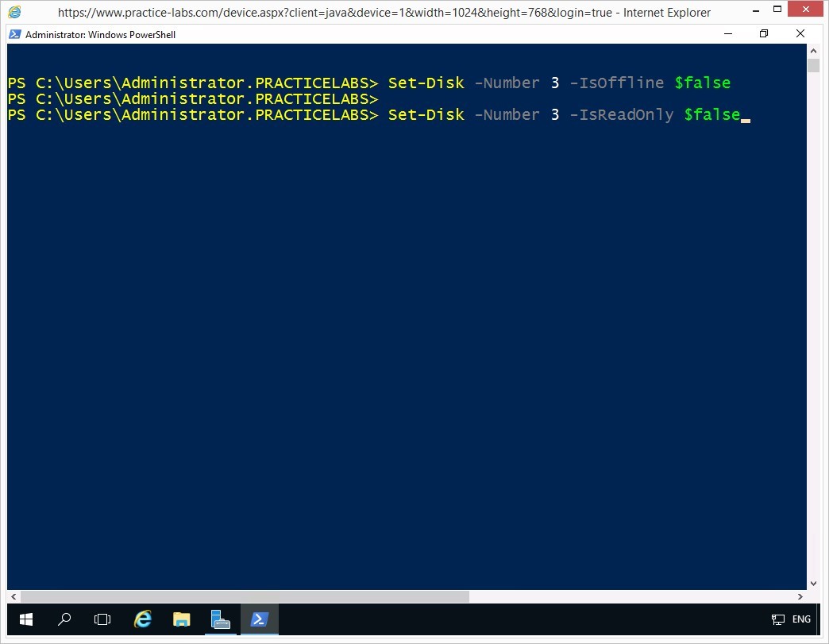Click the vertical scrollbar up arrow
829x644 pixels.
tap(813, 51)
